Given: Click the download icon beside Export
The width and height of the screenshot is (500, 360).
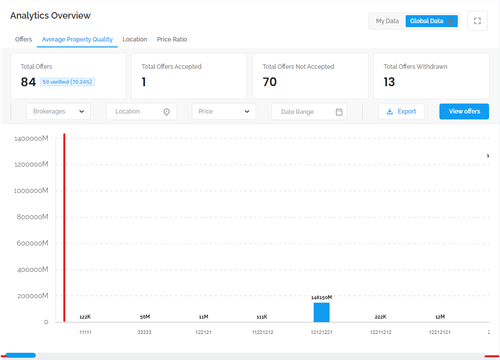Looking at the screenshot, I should 390,112.
